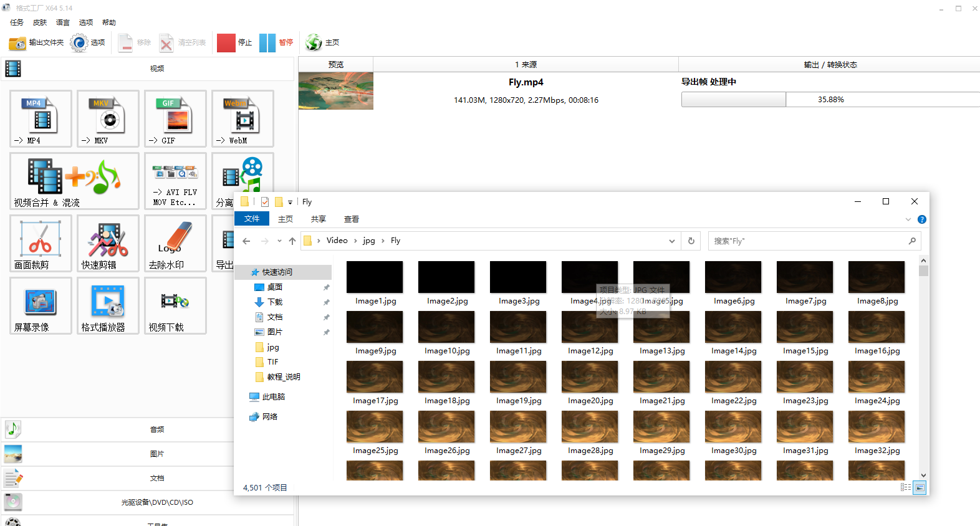Viewport: 980px width, 526px height.
Task: Open the recent locations dropdown arrow
Action: point(279,241)
